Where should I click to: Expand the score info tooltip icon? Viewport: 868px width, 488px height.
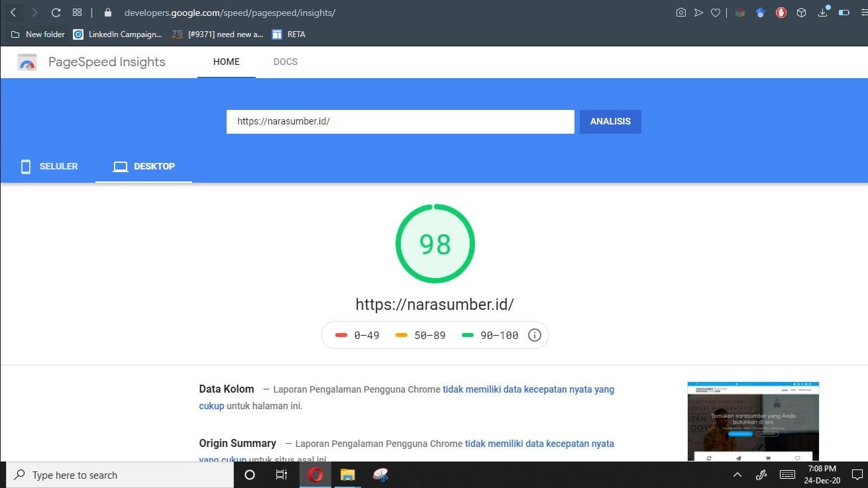pos(535,335)
